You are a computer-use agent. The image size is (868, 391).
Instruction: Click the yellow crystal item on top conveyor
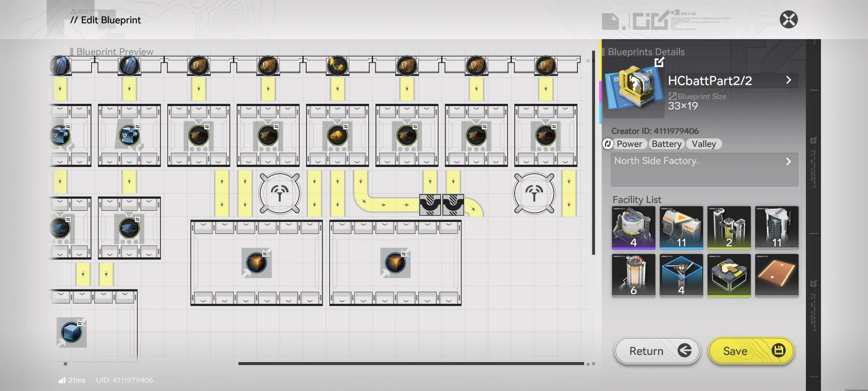(337, 65)
